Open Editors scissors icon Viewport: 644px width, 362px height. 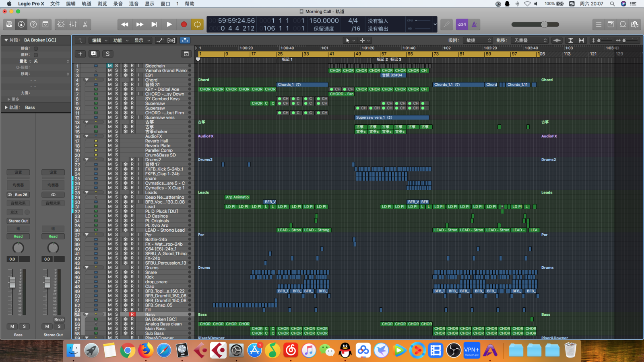click(85, 25)
